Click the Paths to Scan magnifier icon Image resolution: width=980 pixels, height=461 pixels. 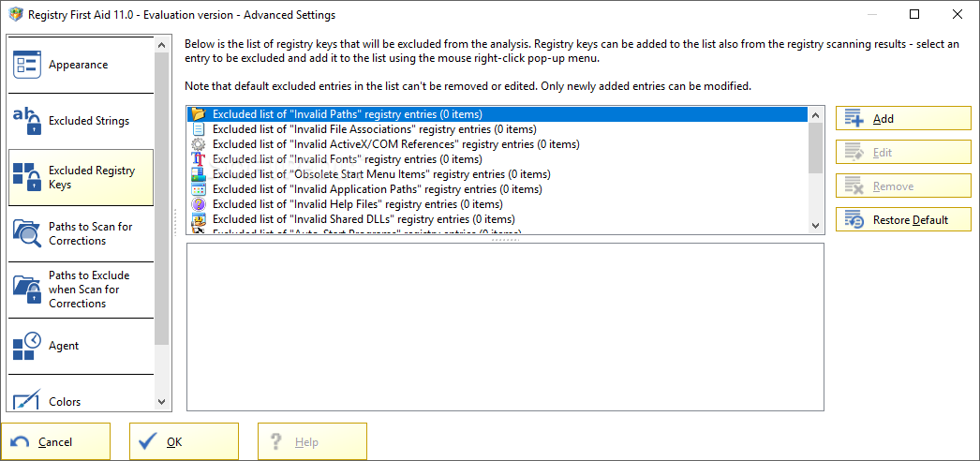point(27,233)
